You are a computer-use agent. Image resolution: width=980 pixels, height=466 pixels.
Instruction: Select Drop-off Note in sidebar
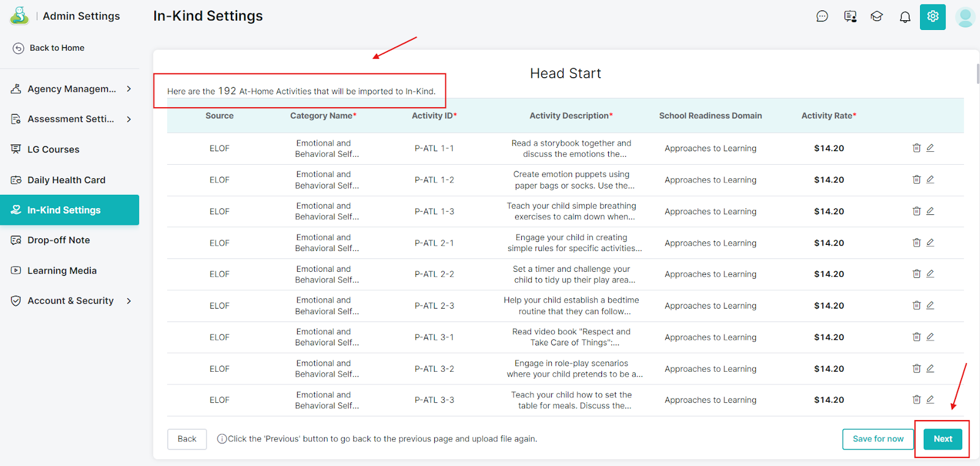pyautogui.click(x=58, y=240)
